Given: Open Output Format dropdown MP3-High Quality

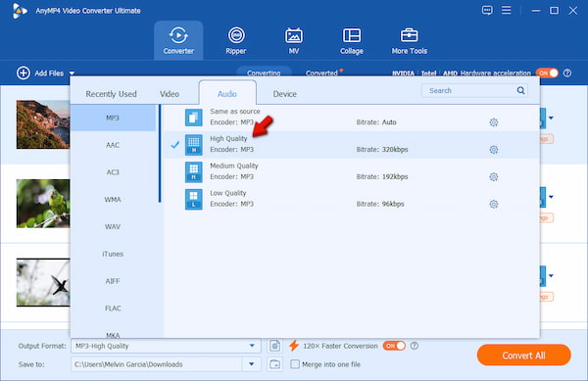Looking at the screenshot, I should pos(166,346).
